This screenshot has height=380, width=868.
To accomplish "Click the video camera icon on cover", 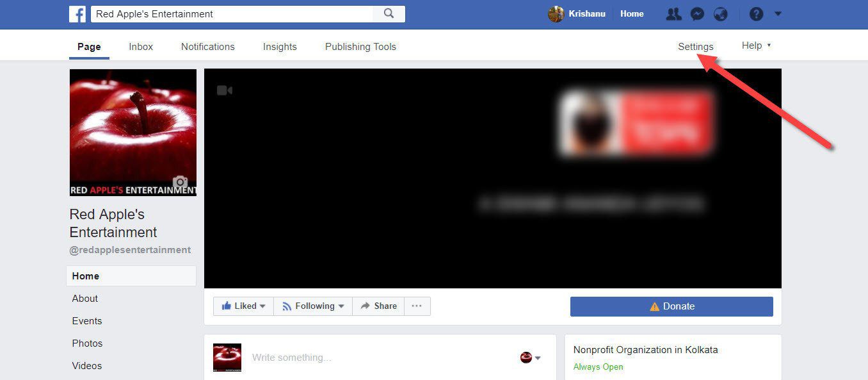I will point(224,90).
